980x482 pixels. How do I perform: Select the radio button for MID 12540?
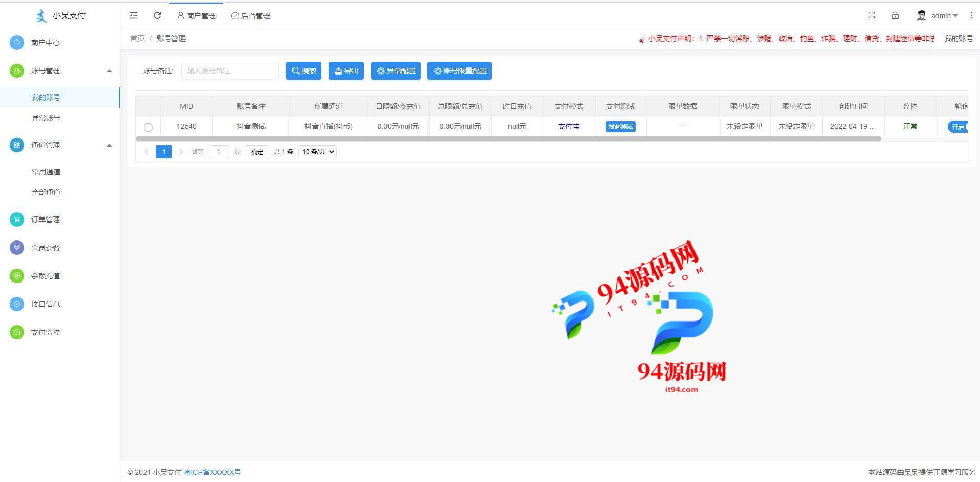[148, 127]
